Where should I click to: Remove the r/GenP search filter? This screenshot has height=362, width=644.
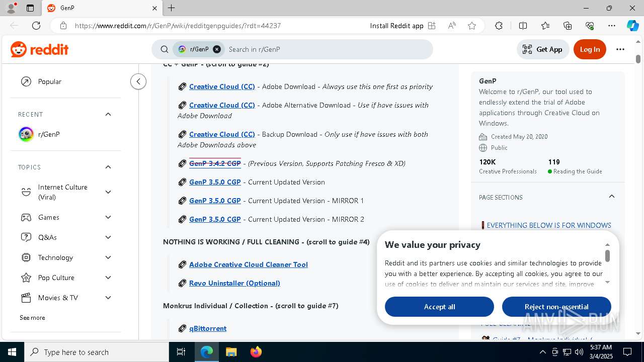coord(217,49)
